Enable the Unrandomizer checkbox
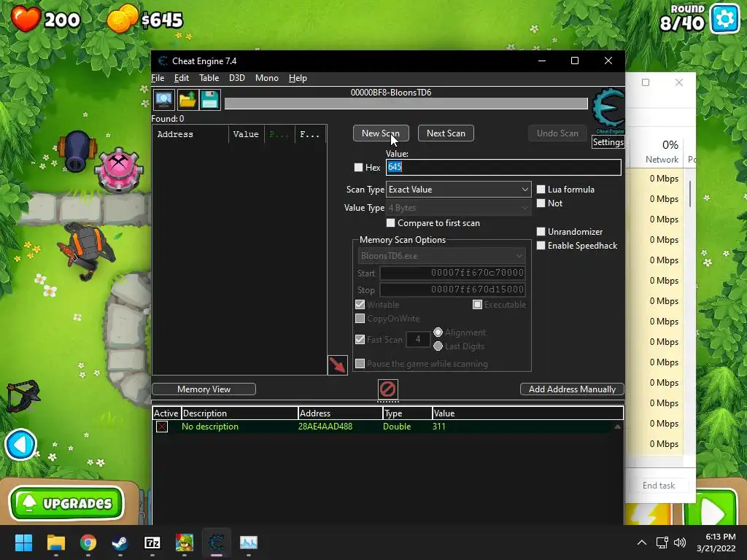Viewport: 747px width, 560px height. pos(541,231)
